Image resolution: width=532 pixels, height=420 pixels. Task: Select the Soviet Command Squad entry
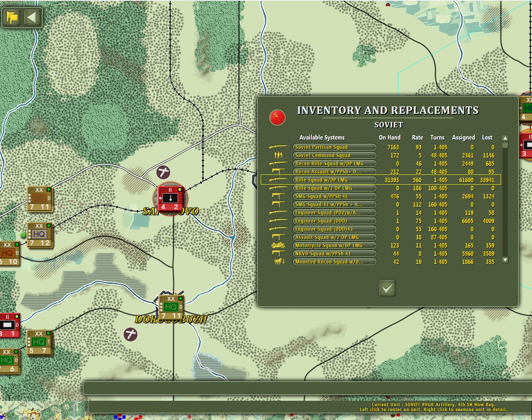click(334, 156)
